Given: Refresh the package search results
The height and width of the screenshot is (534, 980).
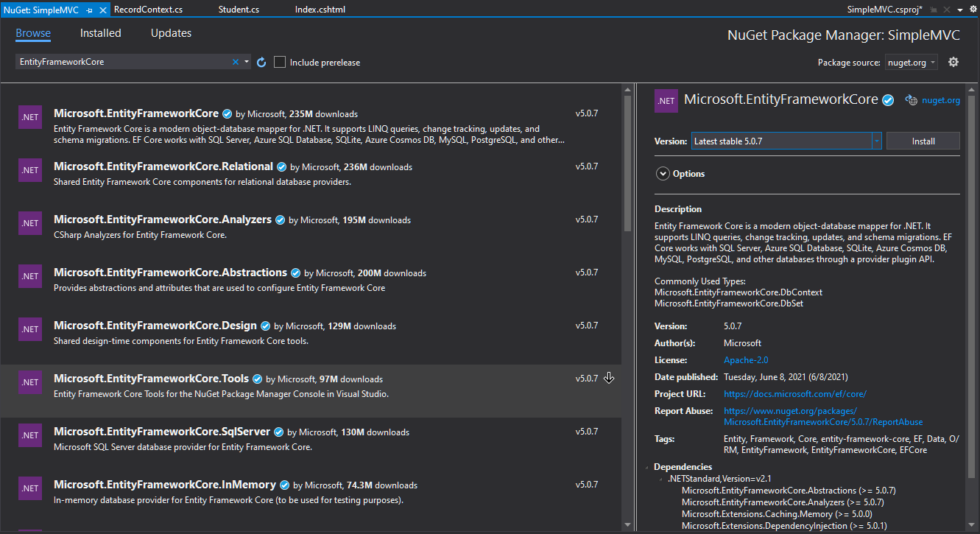Looking at the screenshot, I should pyautogui.click(x=261, y=63).
